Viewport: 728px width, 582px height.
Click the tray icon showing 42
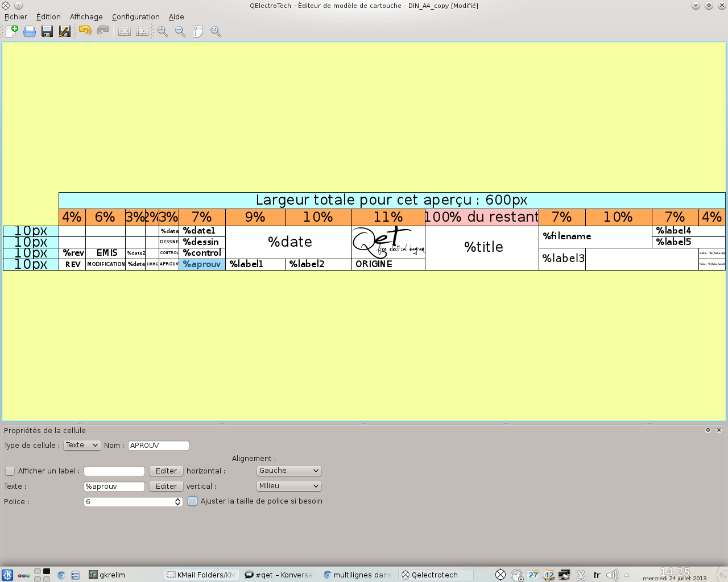pos(549,575)
